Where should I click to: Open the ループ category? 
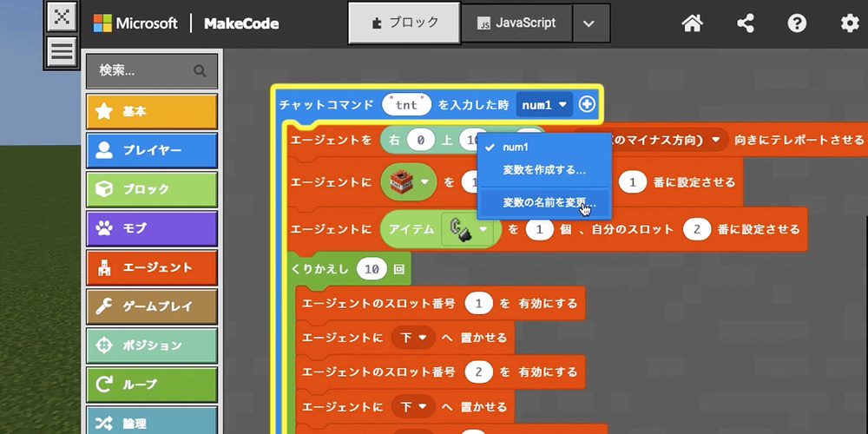pos(151,385)
